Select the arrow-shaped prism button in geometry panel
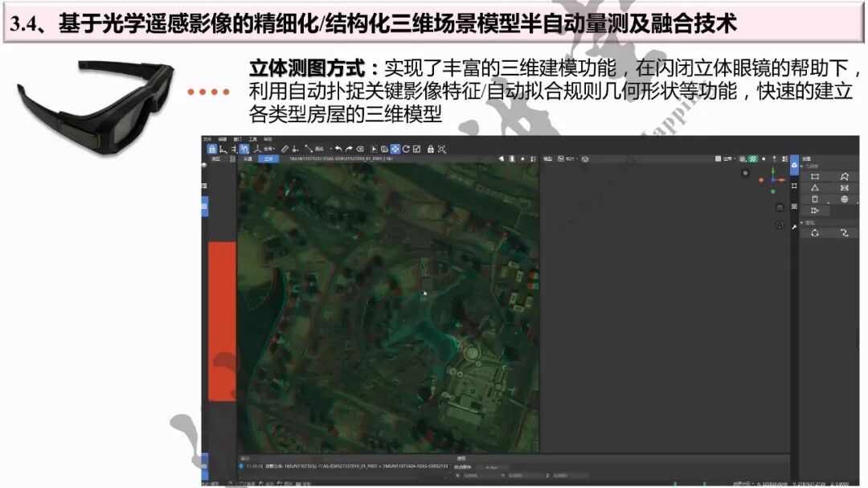The image size is (868, 488). point(815,211)
